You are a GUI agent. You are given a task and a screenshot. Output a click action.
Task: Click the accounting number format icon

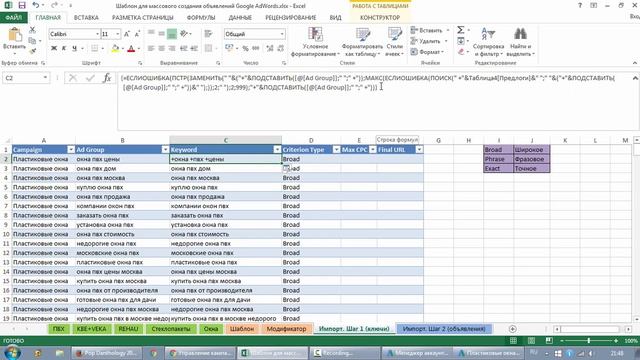point(229,49)
